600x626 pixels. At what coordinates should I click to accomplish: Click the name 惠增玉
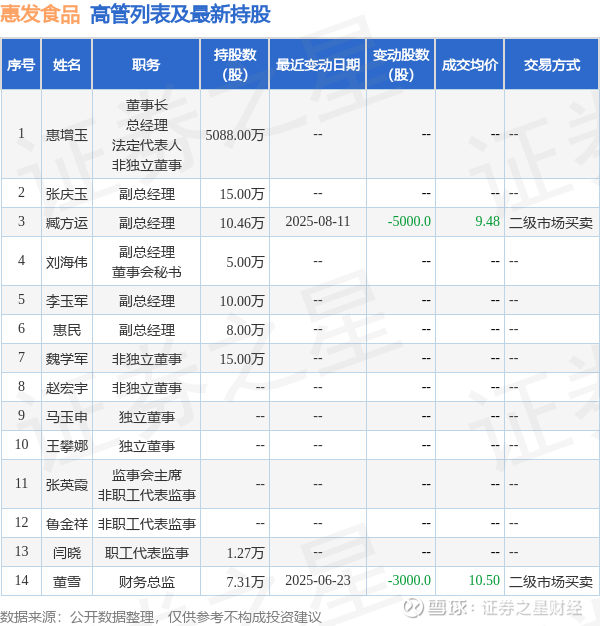67,135
